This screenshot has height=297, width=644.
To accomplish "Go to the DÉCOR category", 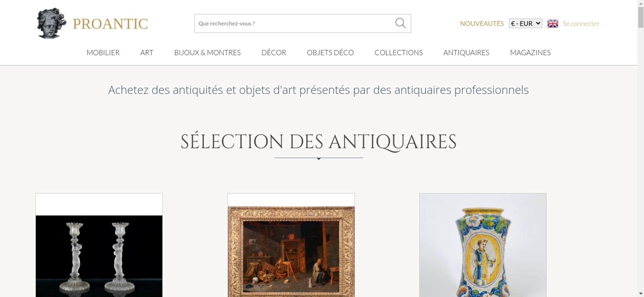I will tap(274, 52).
